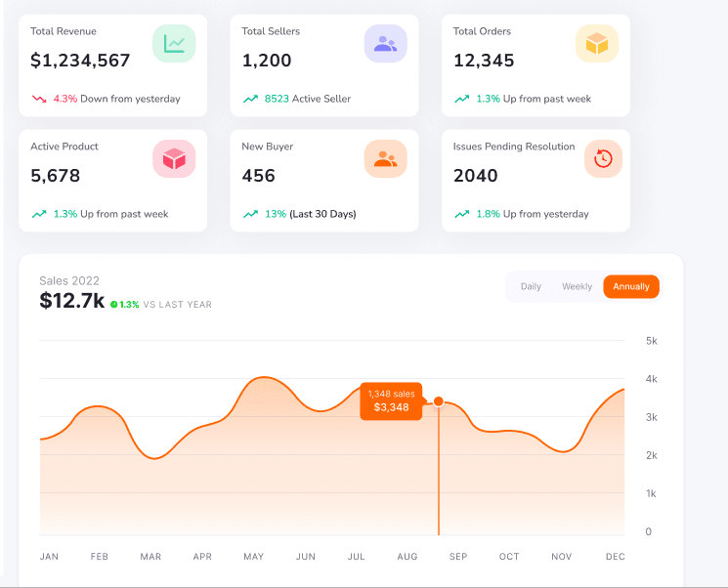
Task: Open the Issues Pending Resolution 2040 card
Action: [x=535, y=181]
